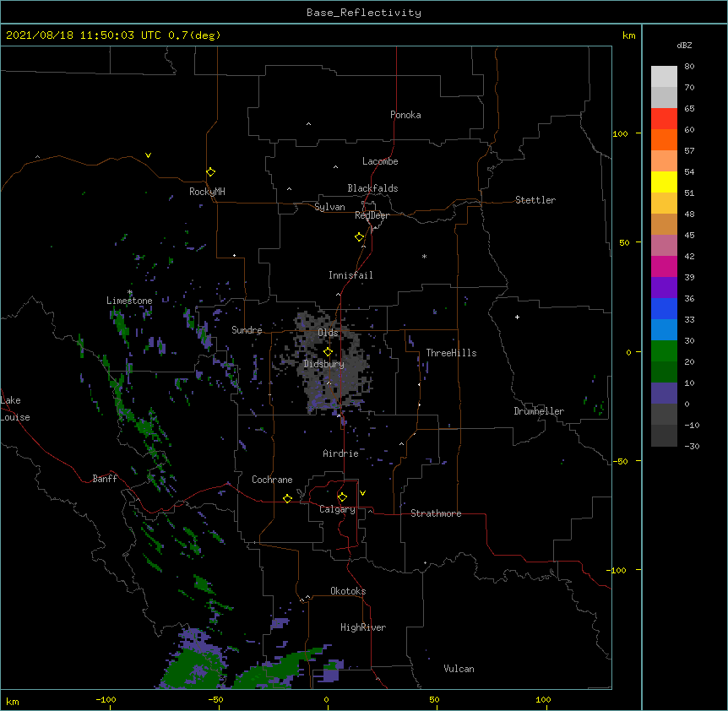Click the Innisfail city label
The image size is (728, 711).
[350, 275]
